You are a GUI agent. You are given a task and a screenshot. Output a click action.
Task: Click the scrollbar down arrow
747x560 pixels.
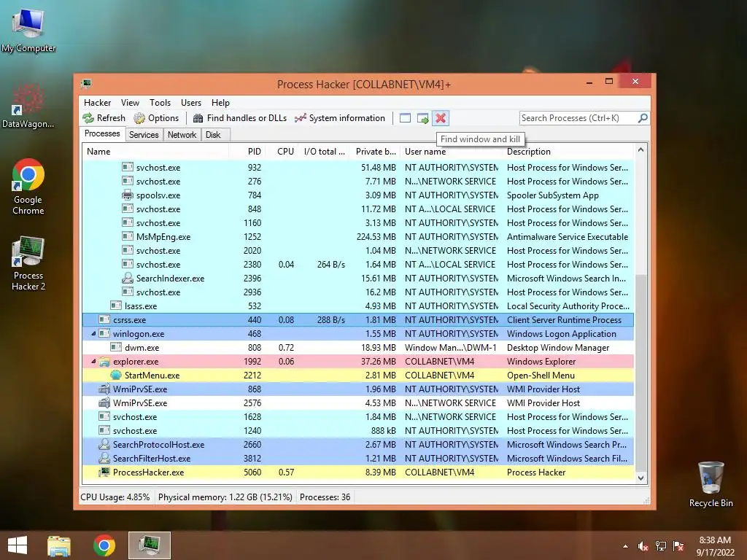point(640,478)
